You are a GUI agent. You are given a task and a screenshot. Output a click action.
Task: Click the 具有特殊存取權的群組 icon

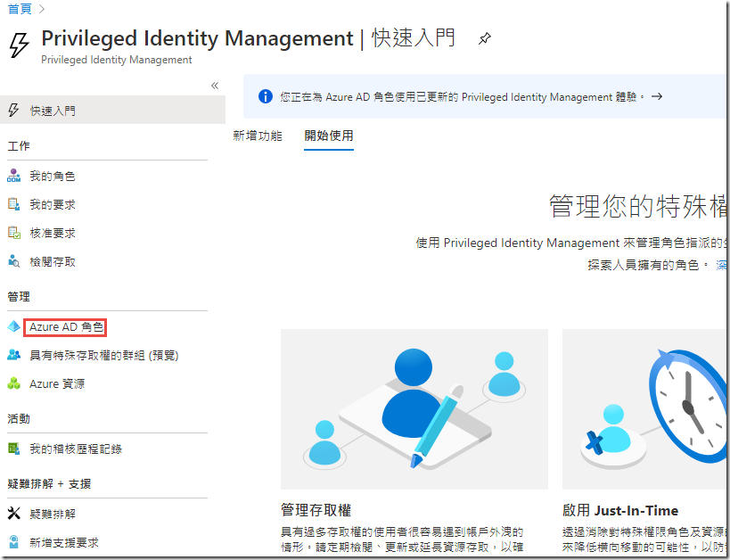click(13, 356)
